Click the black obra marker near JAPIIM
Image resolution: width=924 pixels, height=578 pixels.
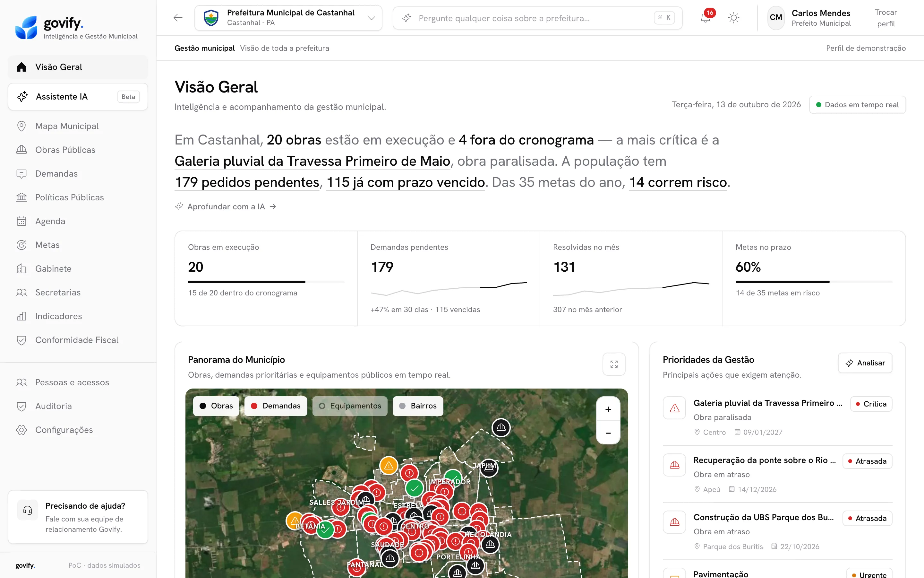click(489, 468)
